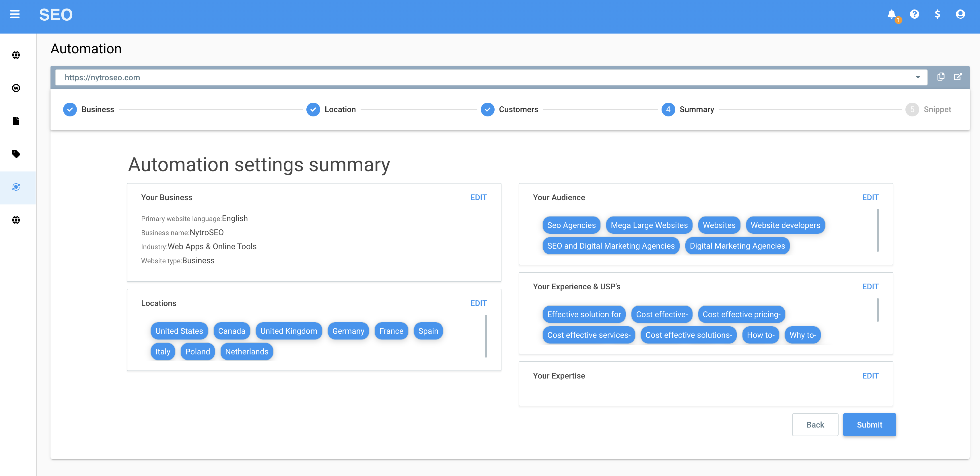
Task: Click the United States location chip
Action: (x=179, y=331)
